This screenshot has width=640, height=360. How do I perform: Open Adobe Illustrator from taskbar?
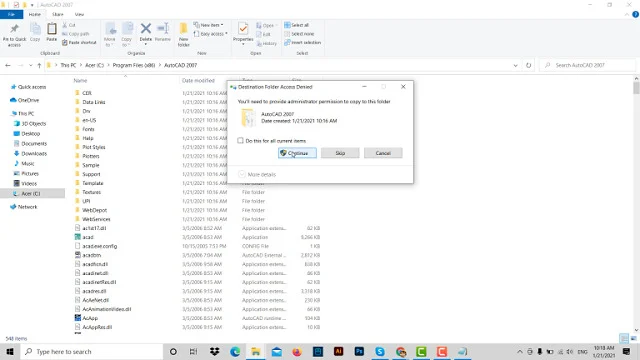338,351
